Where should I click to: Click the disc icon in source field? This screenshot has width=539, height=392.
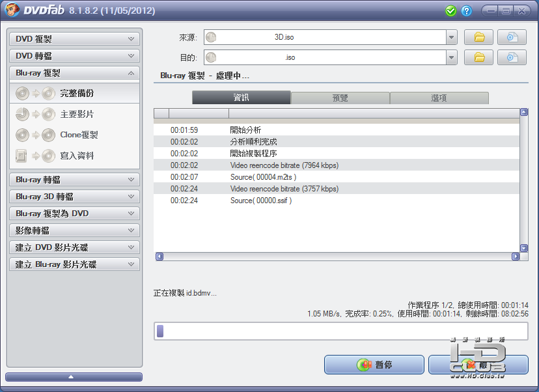[x=211, y=37]
